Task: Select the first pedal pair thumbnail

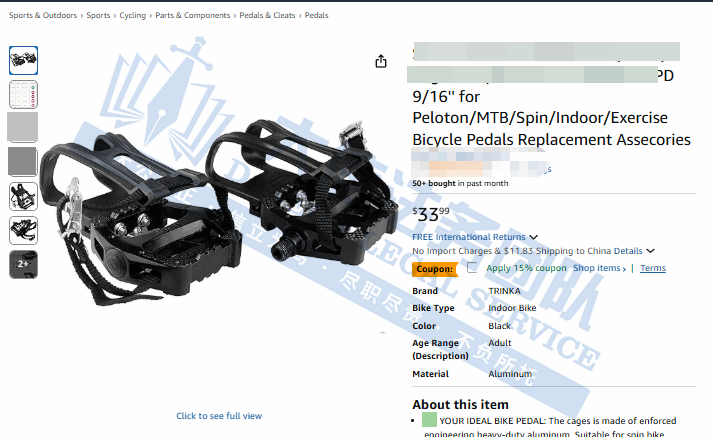Action: [x=23, y=60]
